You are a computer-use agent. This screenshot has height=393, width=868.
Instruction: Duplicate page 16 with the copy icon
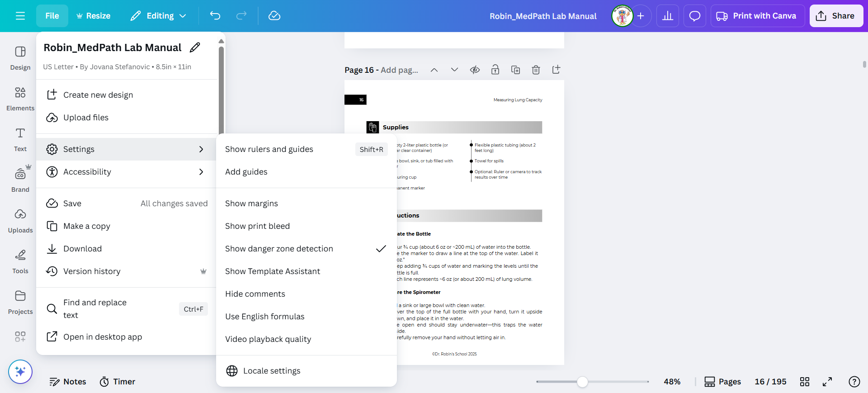pyautogui.click(x=515, y=70)
